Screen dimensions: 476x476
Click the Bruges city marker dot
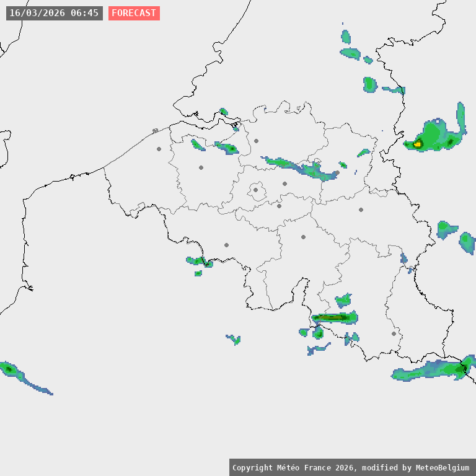click(x=159, y=149)
